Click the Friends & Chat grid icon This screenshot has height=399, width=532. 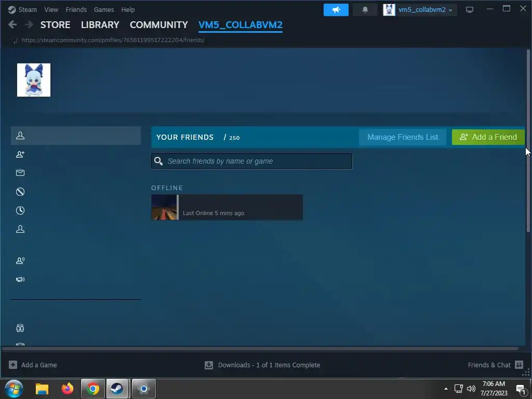pos(519,365)
